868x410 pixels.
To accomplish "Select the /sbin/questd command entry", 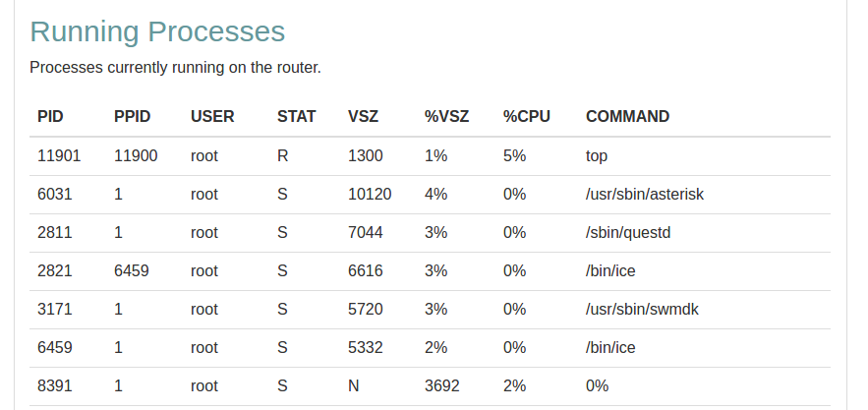I will pyautogui.click(x=628, y=233).
